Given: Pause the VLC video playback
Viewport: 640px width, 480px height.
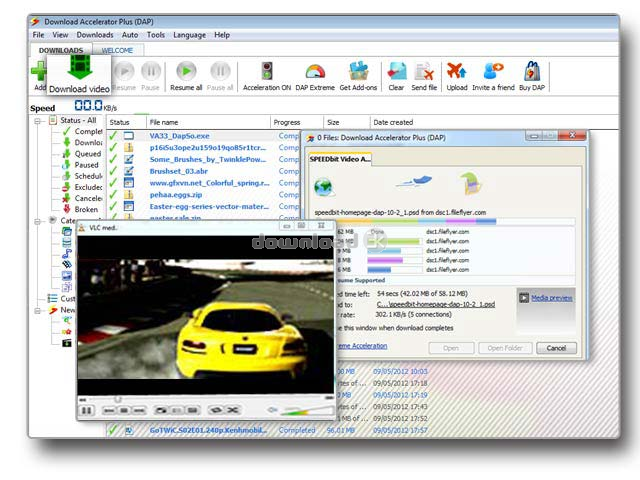Looking at the screenshot, I should click(x=86, y=410).
